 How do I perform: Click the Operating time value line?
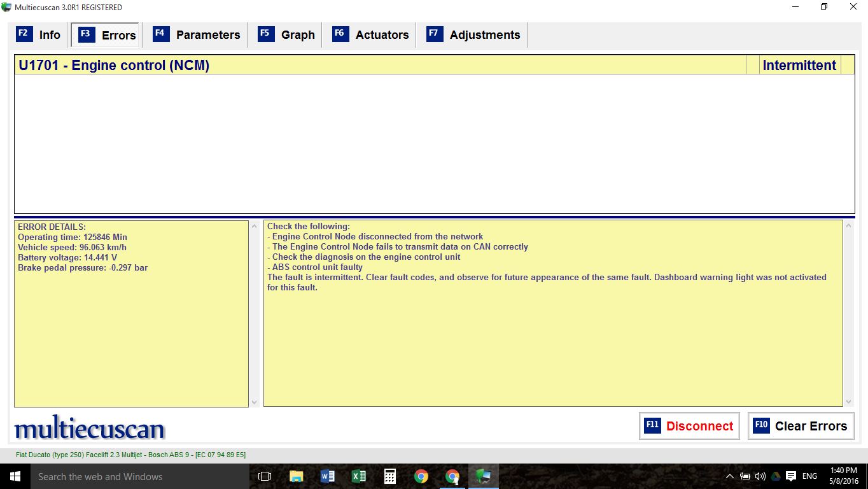73,237
